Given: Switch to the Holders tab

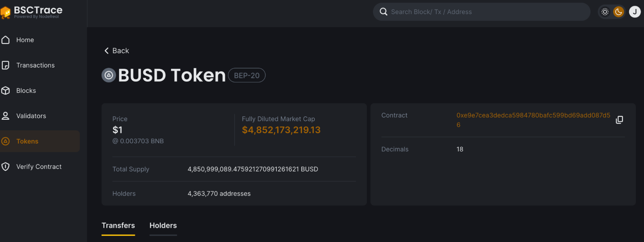Looking at the screenshot, I should coord(163,226).
